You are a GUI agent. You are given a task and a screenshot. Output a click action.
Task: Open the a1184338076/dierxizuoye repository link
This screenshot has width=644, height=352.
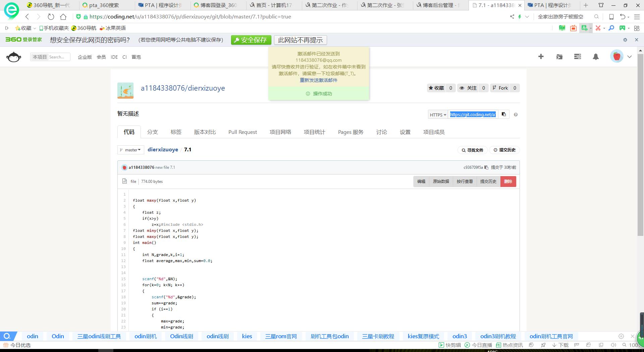(x=183, y=88)
